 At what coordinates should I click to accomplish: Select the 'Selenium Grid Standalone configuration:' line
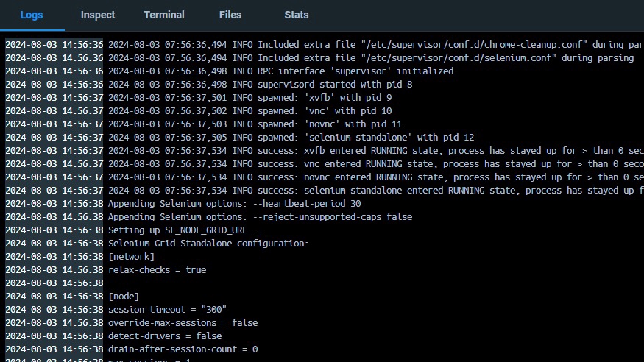208,244
